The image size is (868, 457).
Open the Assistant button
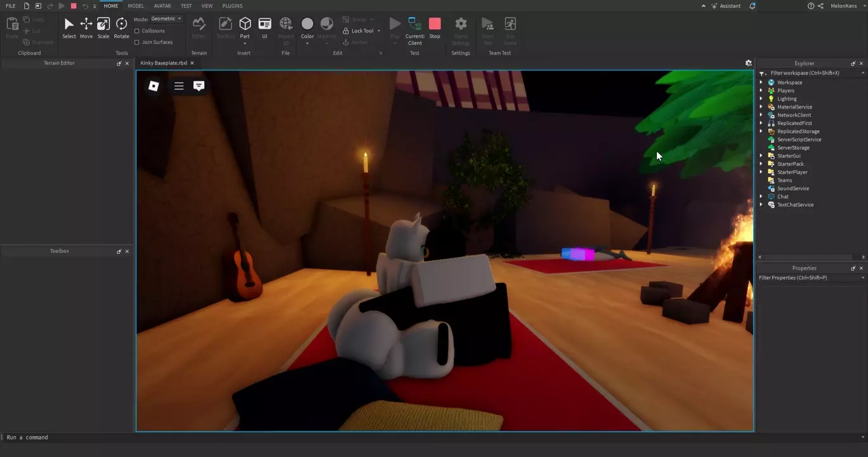click(726, 6)
